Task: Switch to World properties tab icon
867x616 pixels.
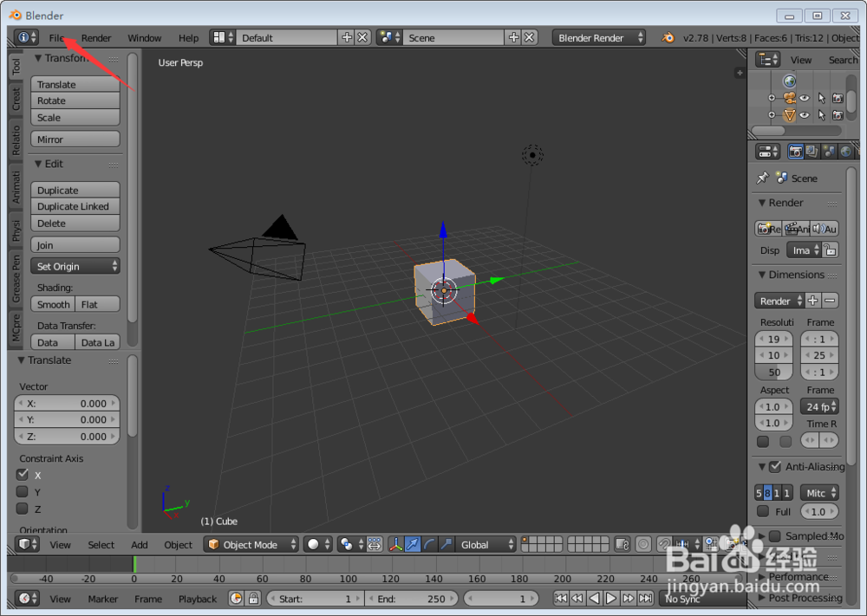Action: coord(845,152)
